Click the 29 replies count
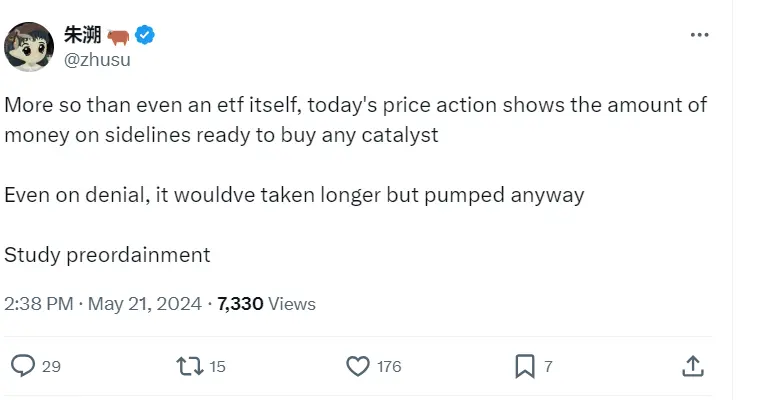Screen dimensions: 759x400 point(51,367)
